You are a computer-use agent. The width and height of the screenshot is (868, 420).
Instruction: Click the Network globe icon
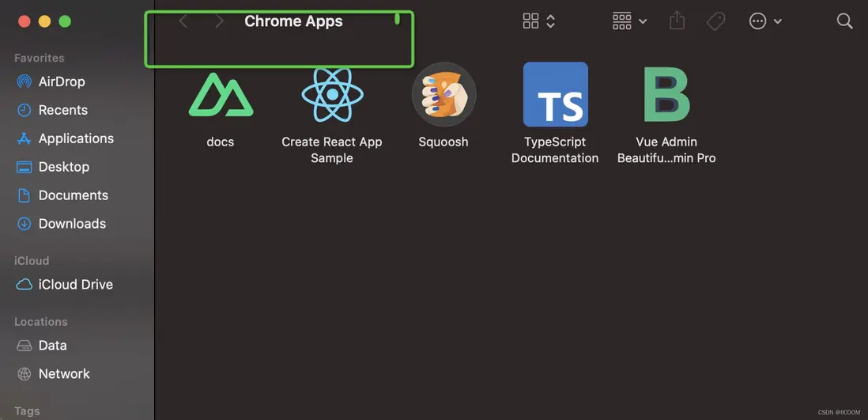tap(24, 374)
